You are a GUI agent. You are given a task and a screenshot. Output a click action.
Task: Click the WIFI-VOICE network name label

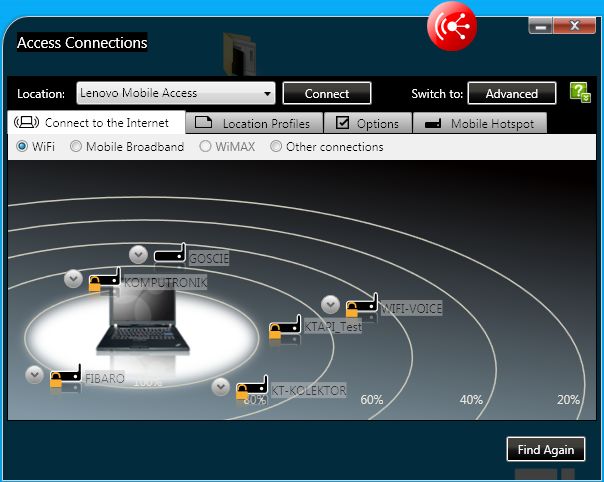click(412, 309)
